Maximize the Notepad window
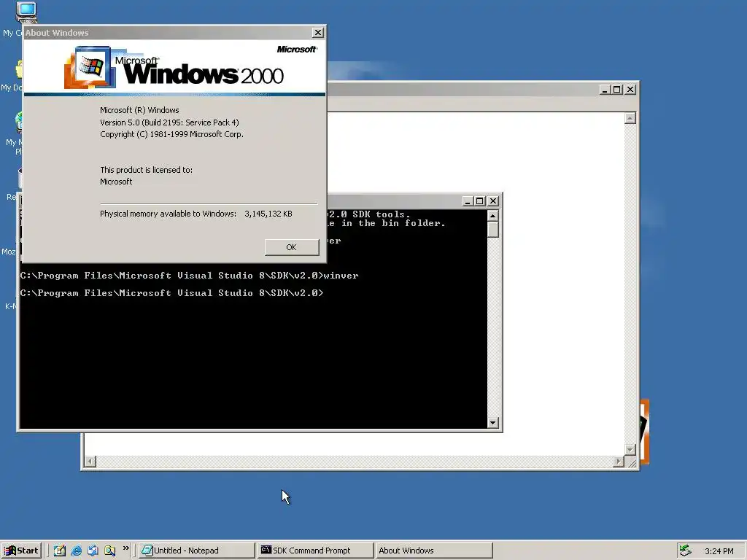This screenshot has height=560, width=747. coord(617,90)
